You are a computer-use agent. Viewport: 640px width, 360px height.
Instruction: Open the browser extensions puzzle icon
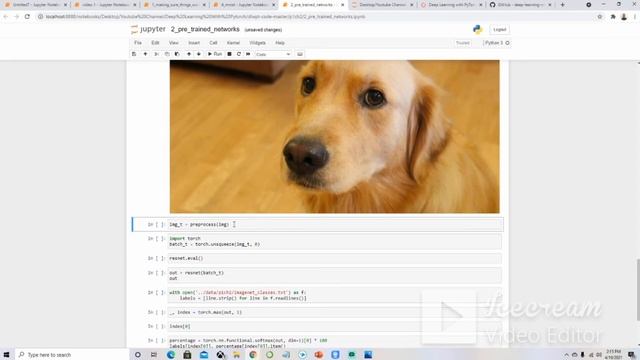click(613, 17)
